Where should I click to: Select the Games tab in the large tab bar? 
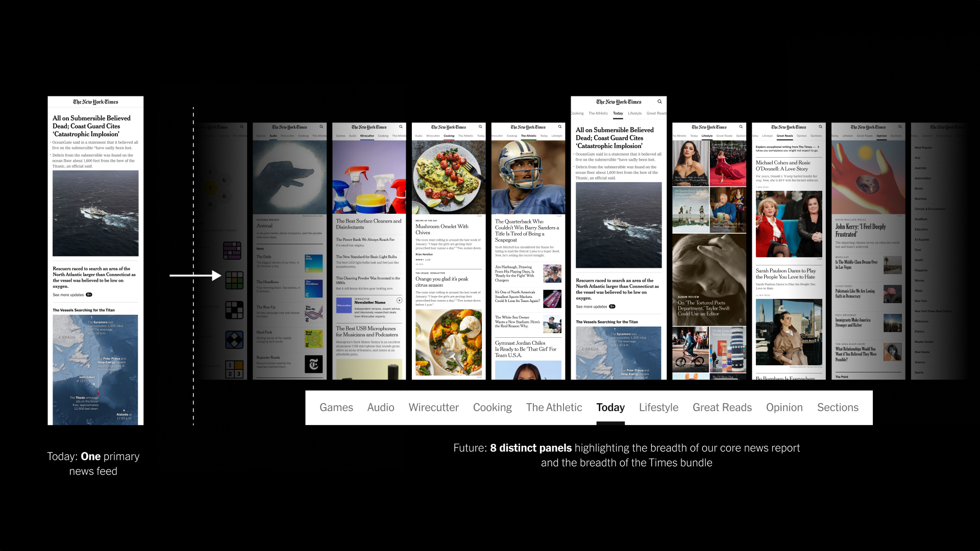(336, 407)
